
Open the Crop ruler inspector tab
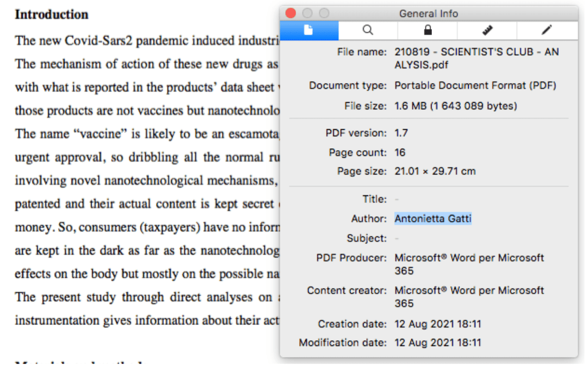(x=487, y=30)
